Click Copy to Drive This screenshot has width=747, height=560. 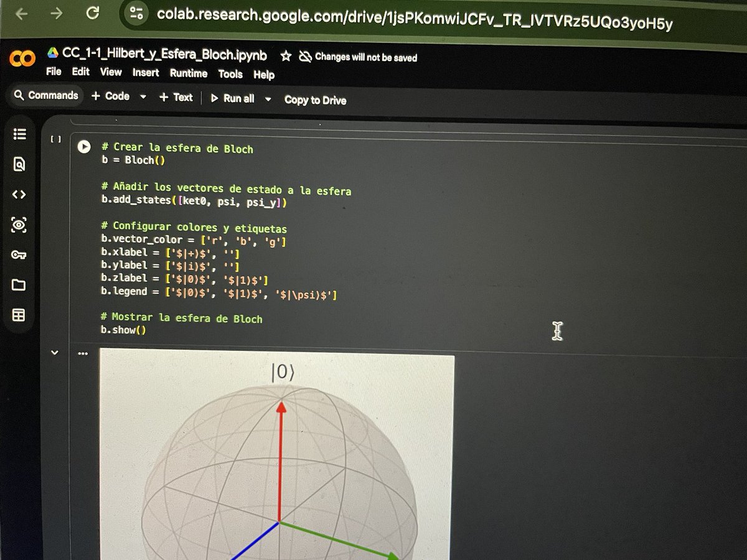coord(316,100)
